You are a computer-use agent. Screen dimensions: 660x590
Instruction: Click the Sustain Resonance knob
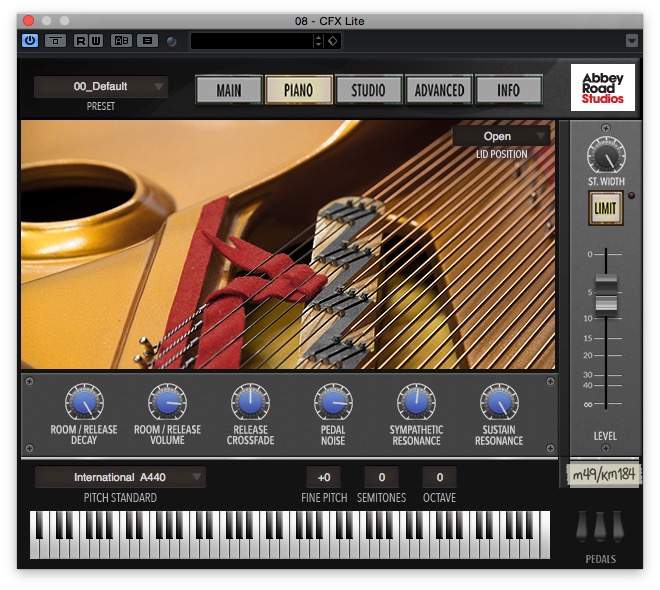click(499, 402)
